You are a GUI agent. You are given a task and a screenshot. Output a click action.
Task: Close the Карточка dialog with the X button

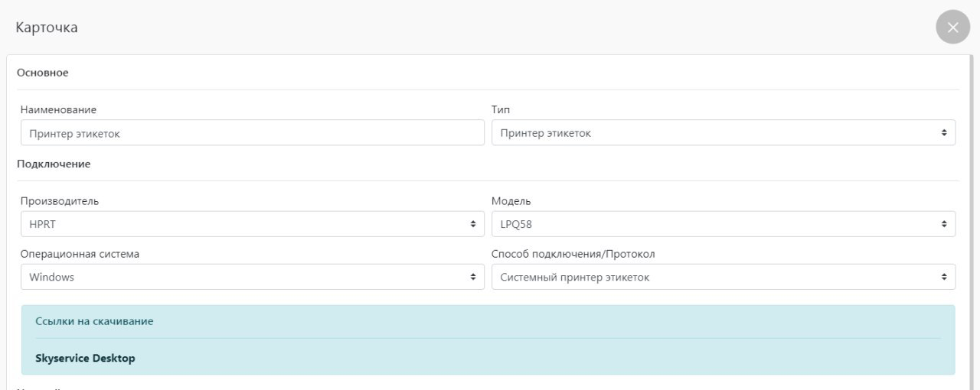pos(952,28)
